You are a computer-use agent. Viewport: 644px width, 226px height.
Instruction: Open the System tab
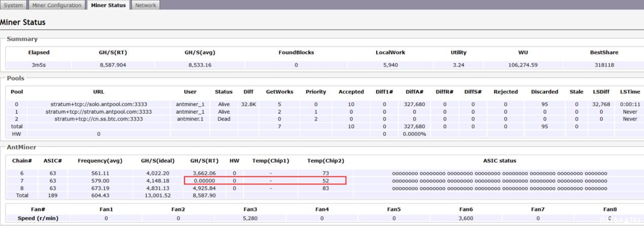tap(12, 5)
